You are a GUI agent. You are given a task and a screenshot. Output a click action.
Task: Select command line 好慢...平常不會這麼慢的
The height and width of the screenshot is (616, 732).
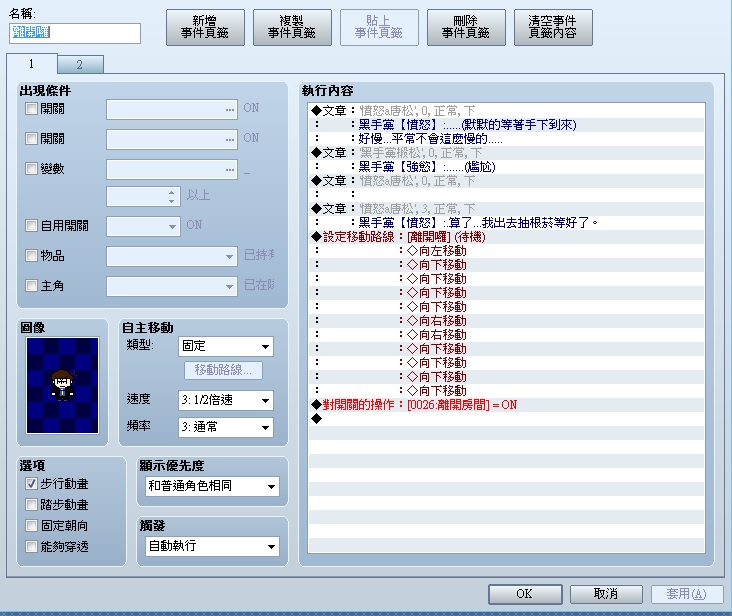pyautogui.click(x=506, y=139)
